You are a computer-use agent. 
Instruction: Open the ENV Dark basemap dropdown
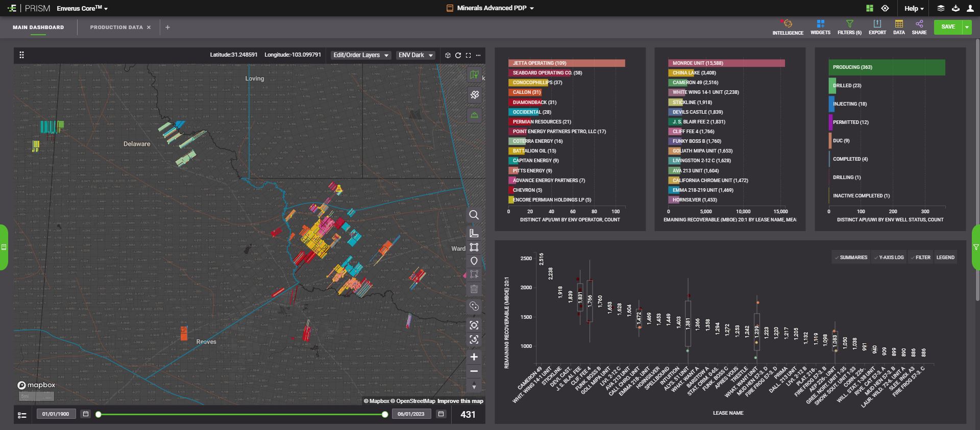(x=416, y=55)
